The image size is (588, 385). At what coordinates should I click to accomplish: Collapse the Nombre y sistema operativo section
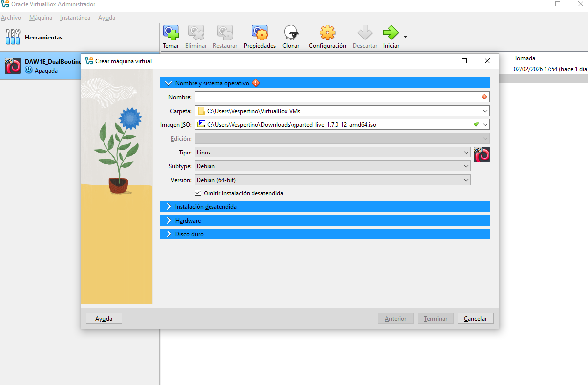pyautogui.click(x=168, y=83)
